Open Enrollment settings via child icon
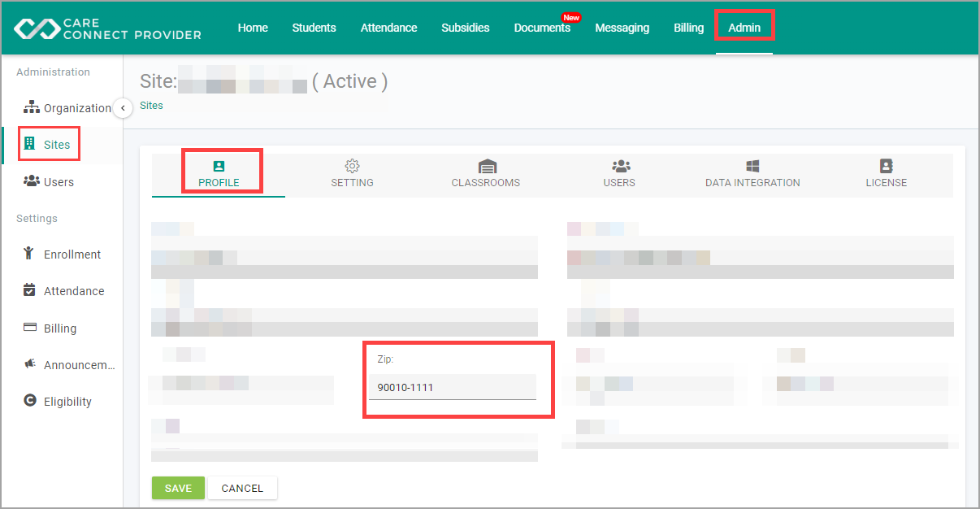The width and height of the screenshot is (980, 509). point(30,254)
